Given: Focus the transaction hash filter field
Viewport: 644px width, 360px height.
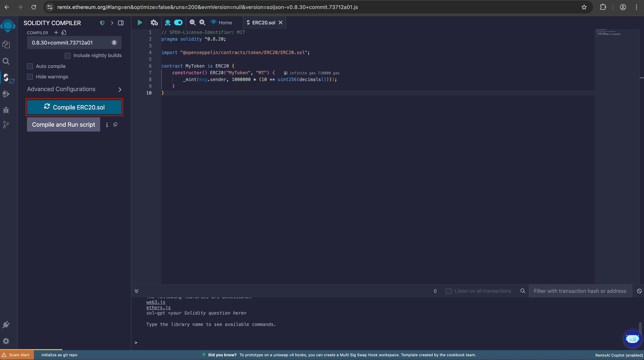Looking at the screenshot, I should click(580, 291).
